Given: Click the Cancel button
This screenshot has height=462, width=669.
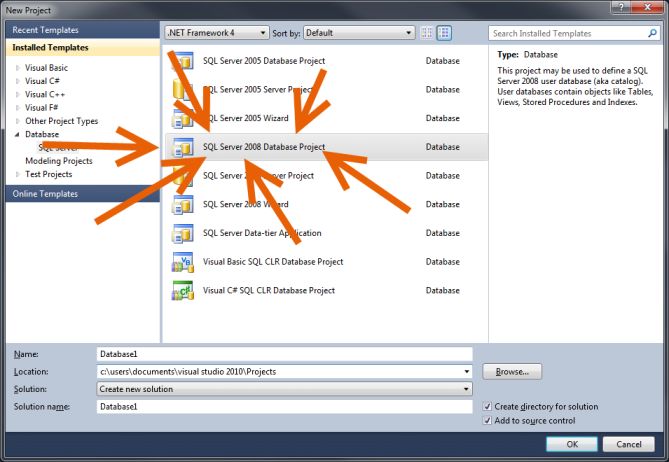Looking at the screenshot, I should (628, 444).
